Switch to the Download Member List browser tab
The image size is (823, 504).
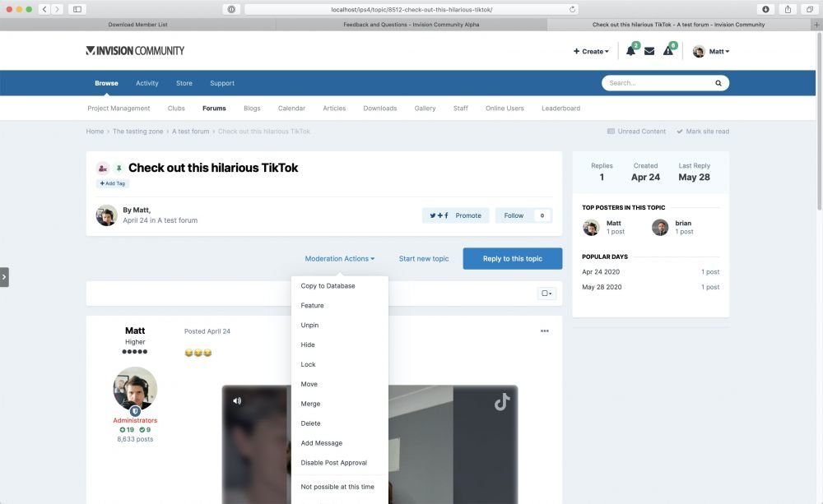pos(137,24)
